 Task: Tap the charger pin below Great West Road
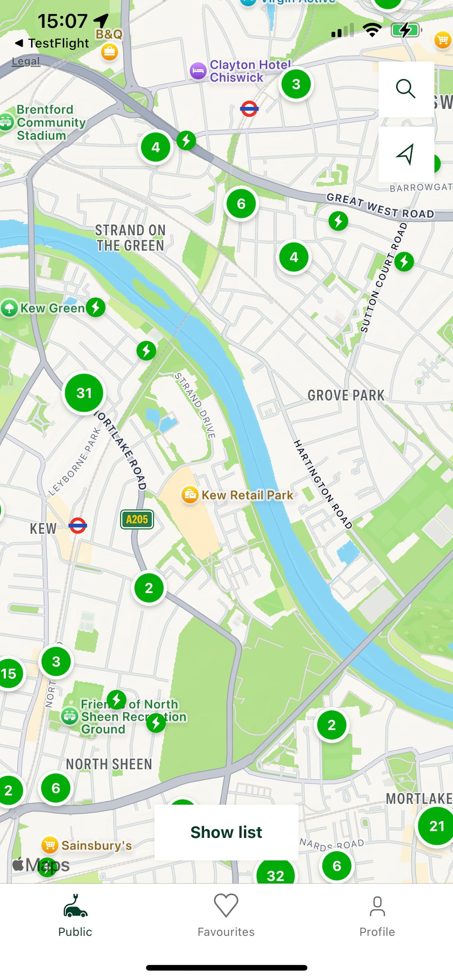tap(338, 221)
